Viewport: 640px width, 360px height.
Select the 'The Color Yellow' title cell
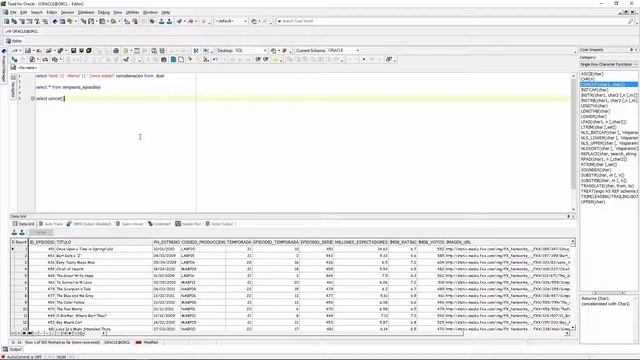point(104,302)
